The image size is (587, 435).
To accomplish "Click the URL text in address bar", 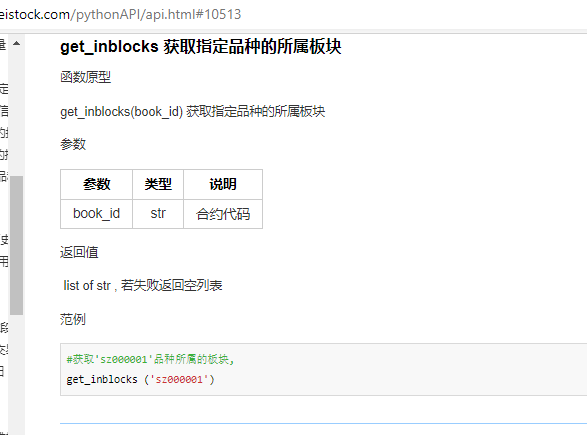I will [x=120, y=15].
